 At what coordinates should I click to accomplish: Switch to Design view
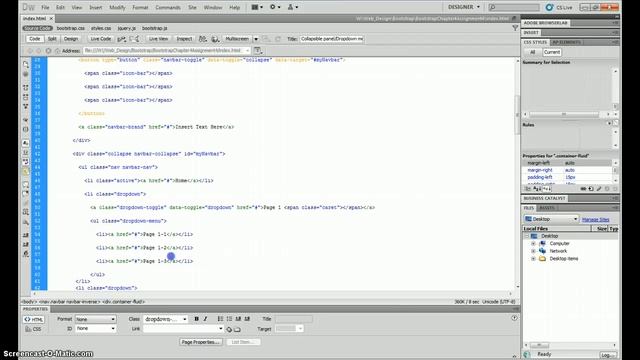pyautogui.click(x=71, y=39)
